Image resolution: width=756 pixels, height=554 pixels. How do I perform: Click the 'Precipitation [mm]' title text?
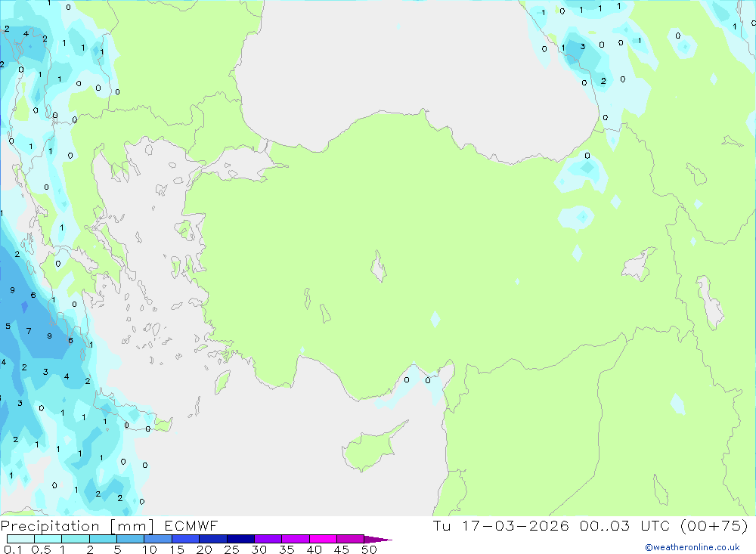77,526
